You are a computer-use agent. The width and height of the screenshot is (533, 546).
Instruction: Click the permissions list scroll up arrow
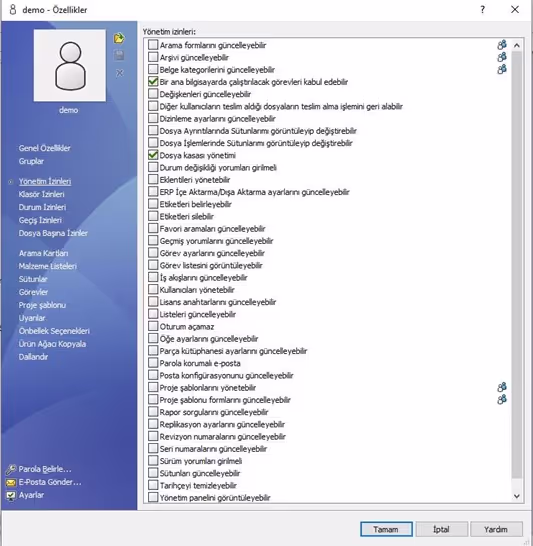(517, 45)
